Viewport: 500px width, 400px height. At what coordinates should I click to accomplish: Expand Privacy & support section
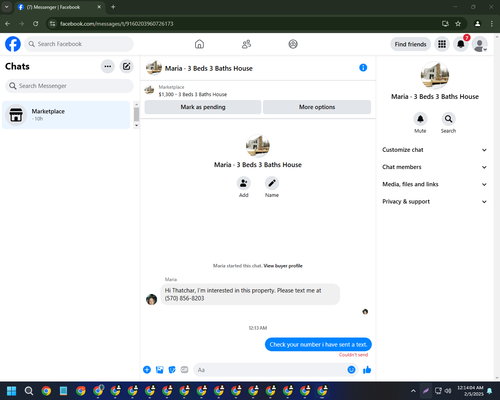435,202
